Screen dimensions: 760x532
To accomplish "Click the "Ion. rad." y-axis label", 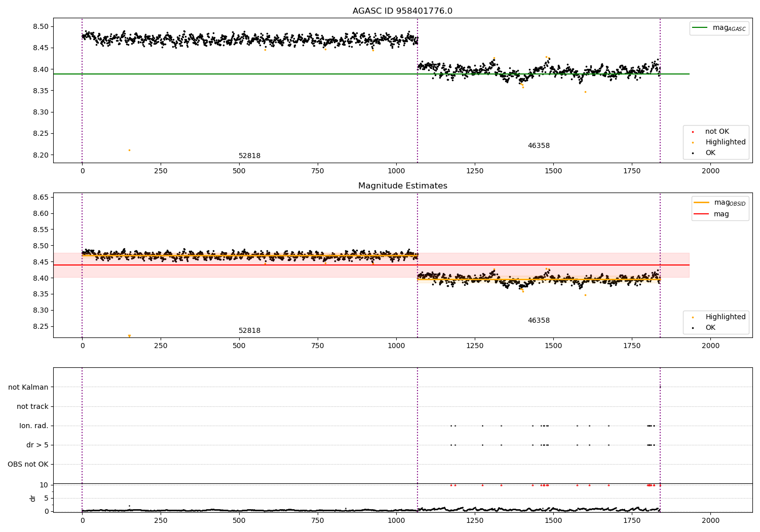I will tap(34, 426).
